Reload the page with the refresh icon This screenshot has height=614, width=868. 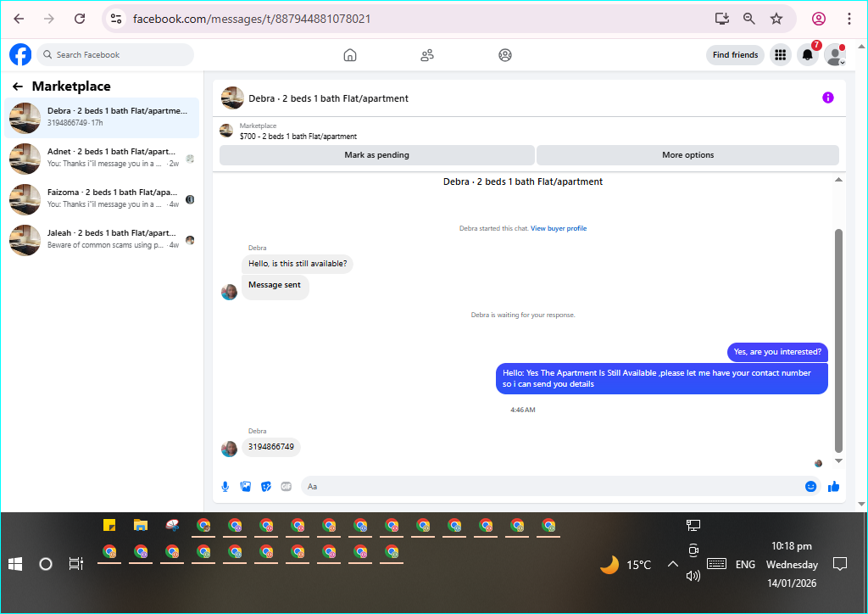click(80, 19)
